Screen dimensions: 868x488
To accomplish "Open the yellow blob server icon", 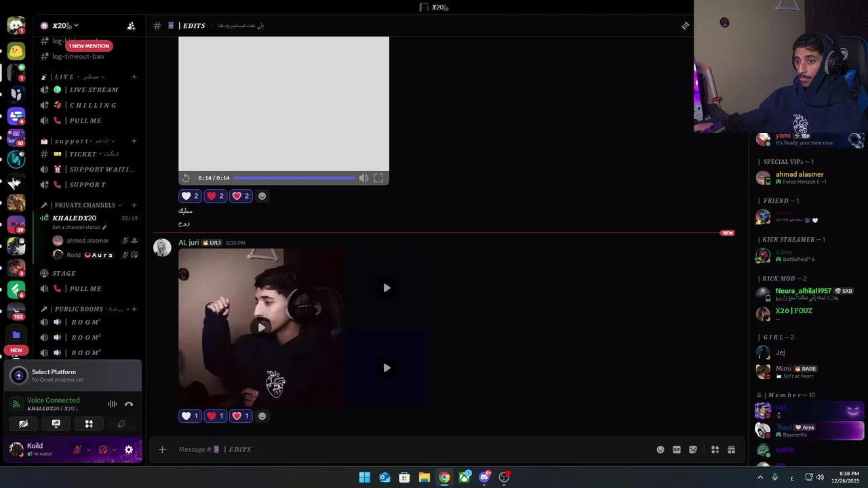I will tap(16, 51).
